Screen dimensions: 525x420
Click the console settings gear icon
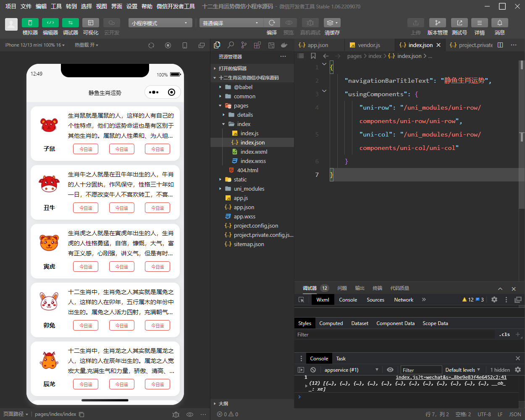517,370
